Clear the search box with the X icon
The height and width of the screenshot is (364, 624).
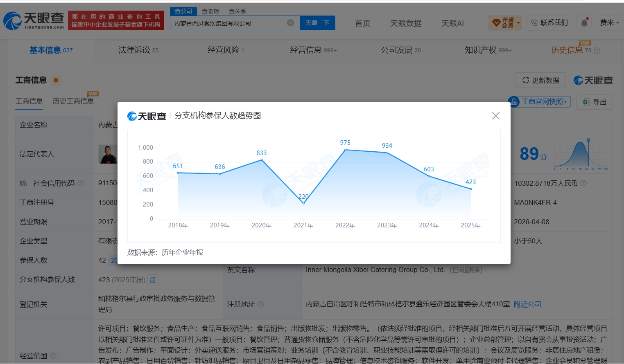pos(290,23)
